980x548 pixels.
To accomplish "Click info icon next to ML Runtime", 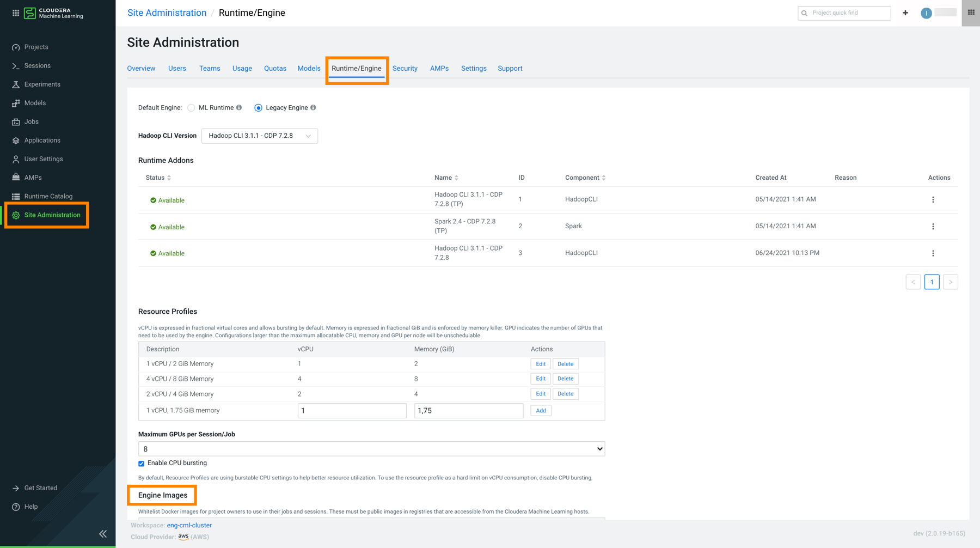I will (239, 108).
